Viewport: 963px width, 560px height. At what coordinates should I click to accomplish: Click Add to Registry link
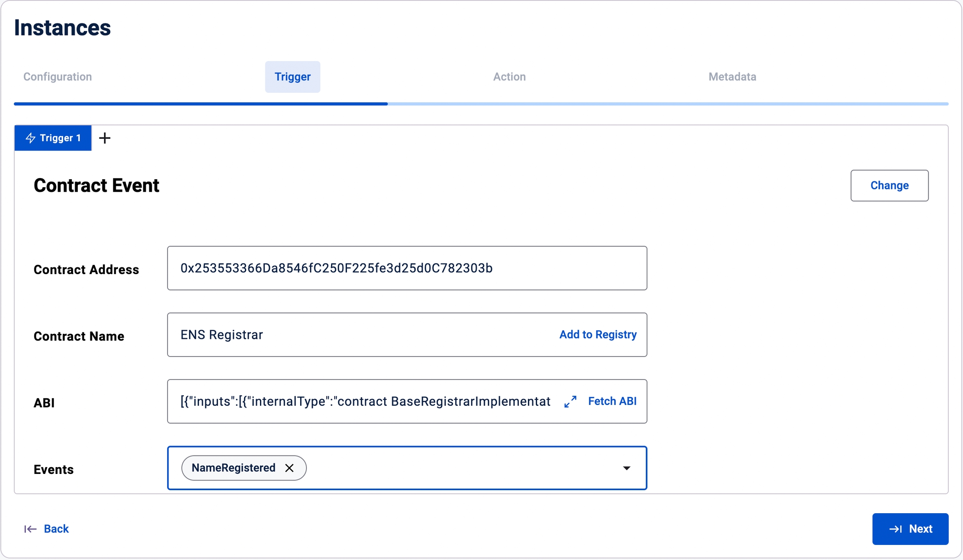tap(598, 335)
